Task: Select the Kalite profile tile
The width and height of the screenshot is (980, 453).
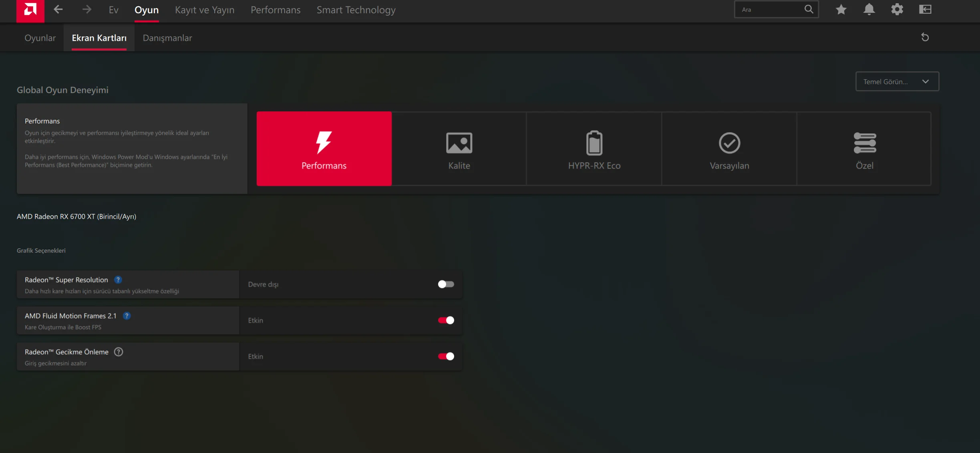Action: click(459, 149)
